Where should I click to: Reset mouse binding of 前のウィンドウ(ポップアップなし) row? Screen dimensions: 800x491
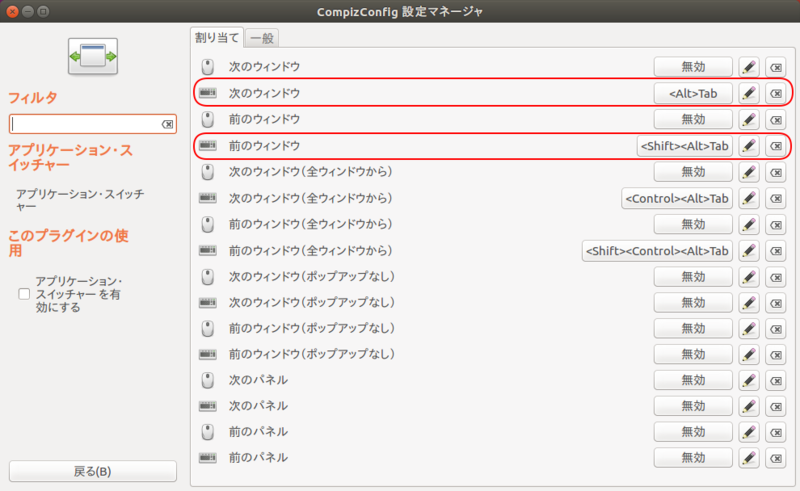click(776, 329)
